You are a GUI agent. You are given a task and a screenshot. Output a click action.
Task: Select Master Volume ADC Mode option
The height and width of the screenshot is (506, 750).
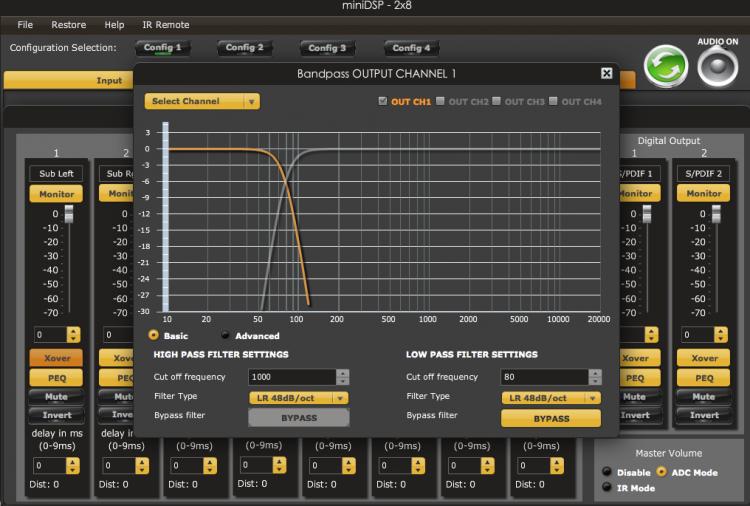click(662, 472)
